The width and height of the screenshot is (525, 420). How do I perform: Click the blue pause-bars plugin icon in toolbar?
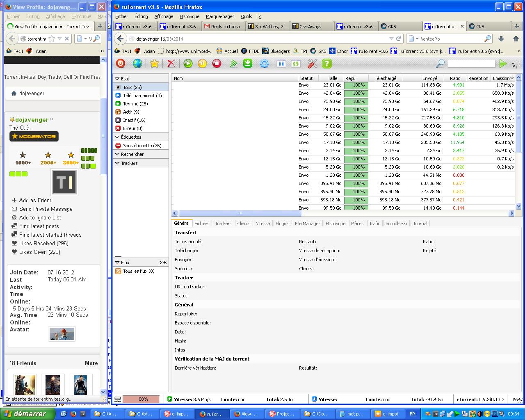[x=281, y=64]
